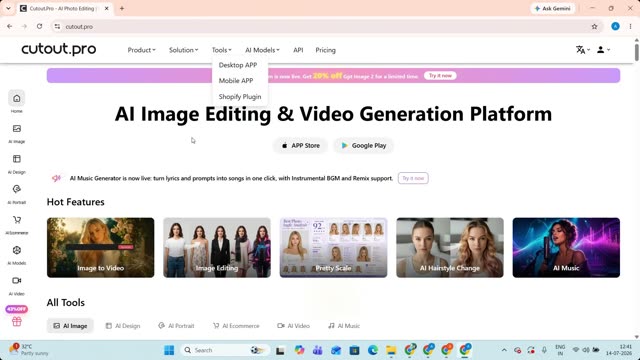
Task: View site information icon in address bar
Action: tap(57, 27)
